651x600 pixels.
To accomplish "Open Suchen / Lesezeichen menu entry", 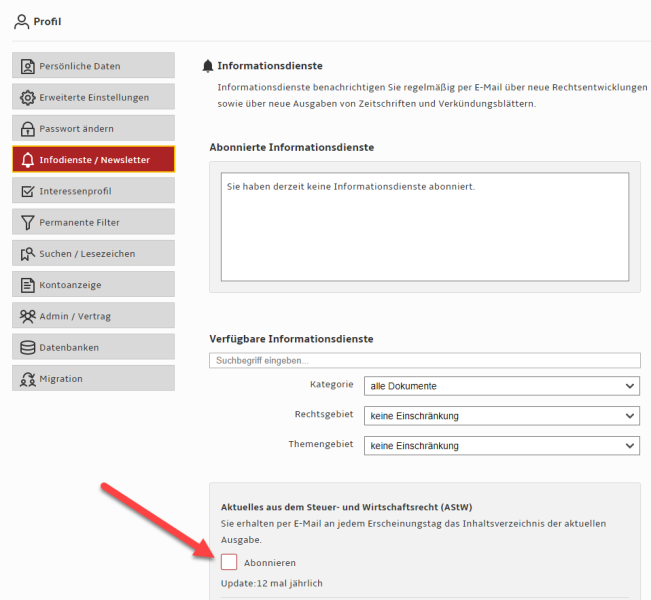I will coord(93,253).
